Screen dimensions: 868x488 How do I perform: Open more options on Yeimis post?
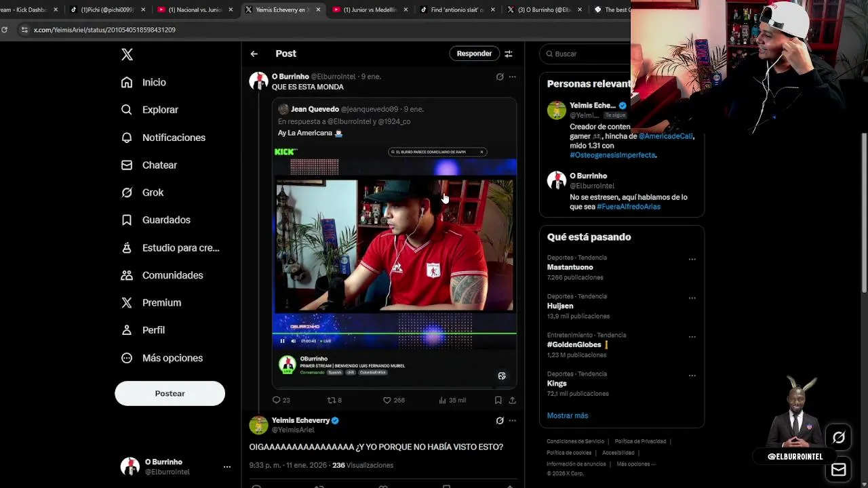coord(512,420)
